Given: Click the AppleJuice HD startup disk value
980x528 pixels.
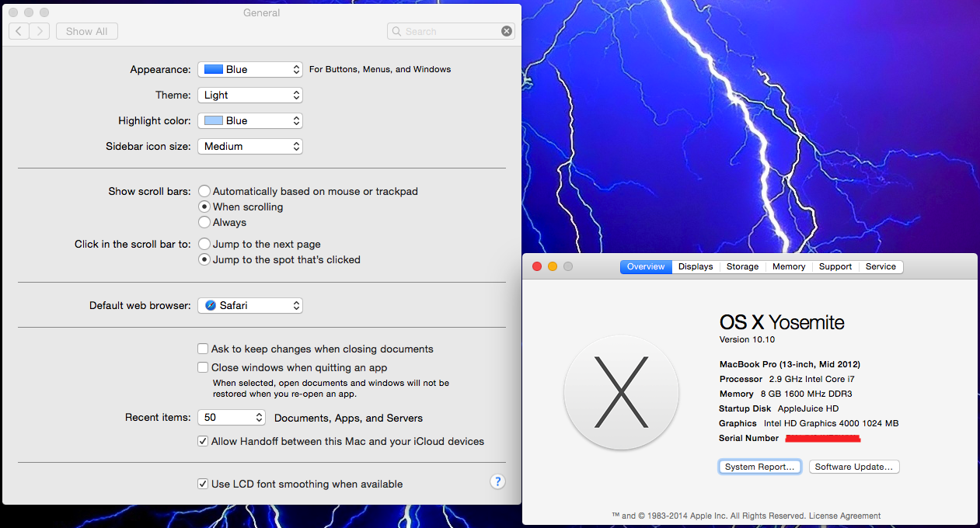Looking at the screenshot, I should (808, 408).
